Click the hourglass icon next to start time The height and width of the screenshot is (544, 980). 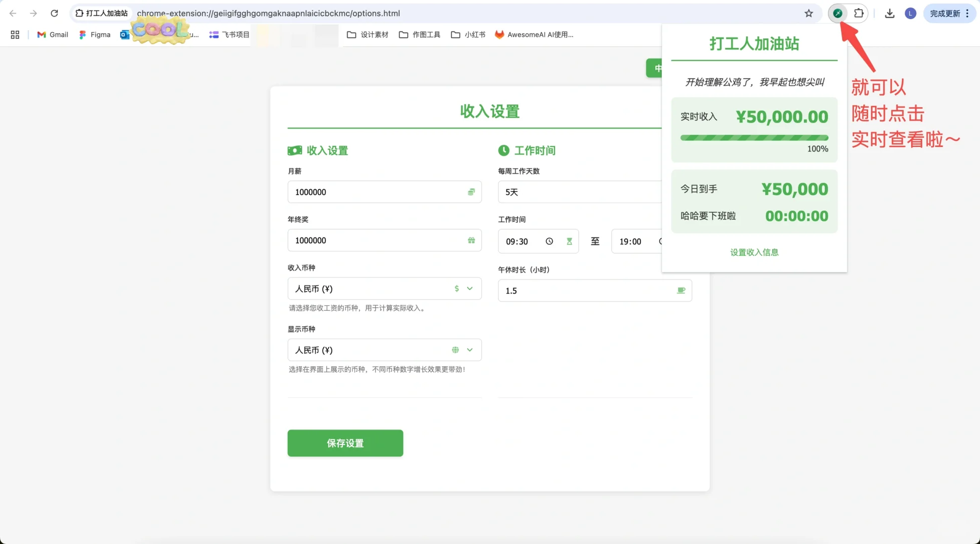click(x=570, y=241)
